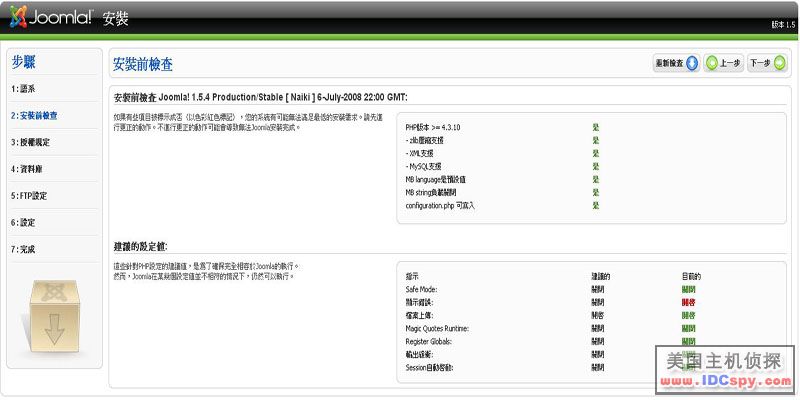Click the Session自動啟動: setting label
Viewport: 800px width, 400px height.
coord(430,367)
